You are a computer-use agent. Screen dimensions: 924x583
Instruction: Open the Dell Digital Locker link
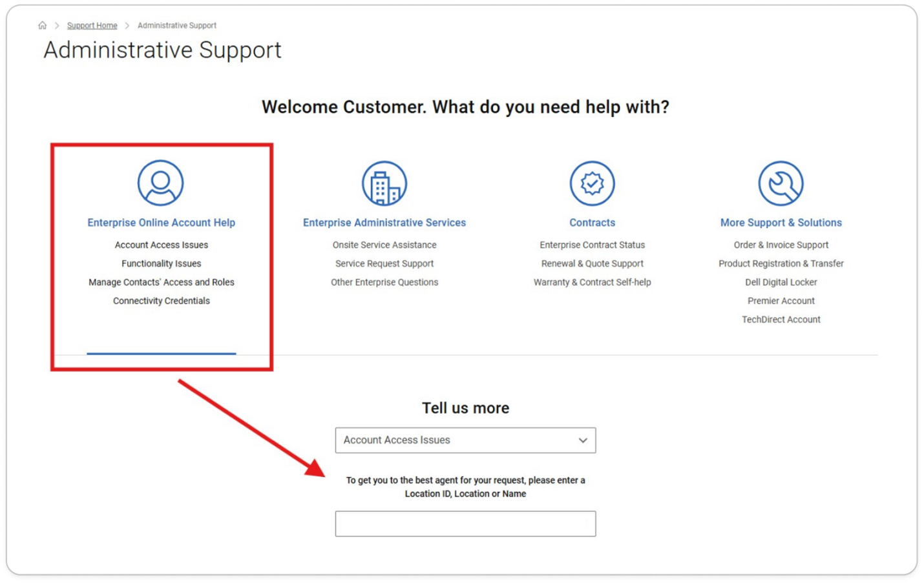[x=781, y=282]
